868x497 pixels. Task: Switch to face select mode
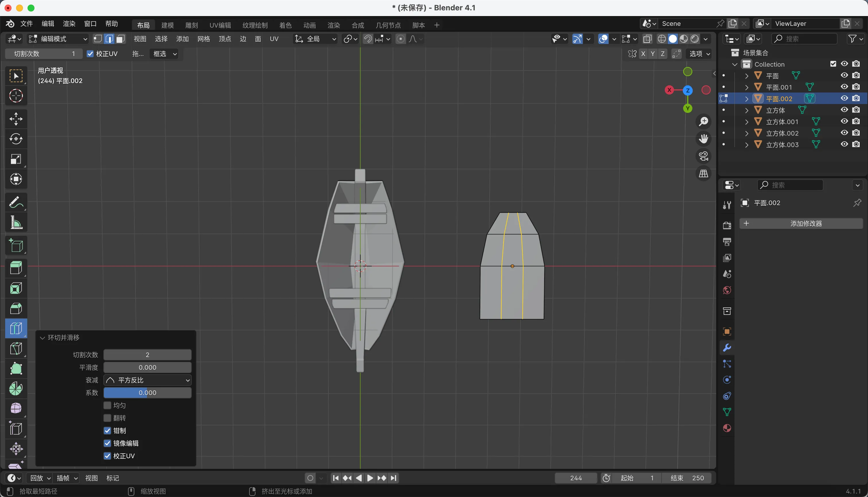pyautogui.click(x=120, y=39)
